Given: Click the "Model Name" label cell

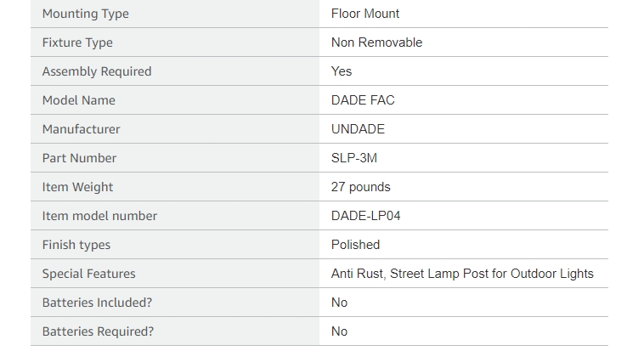Looking at the screenshot, I should click(x=79, y=100).
